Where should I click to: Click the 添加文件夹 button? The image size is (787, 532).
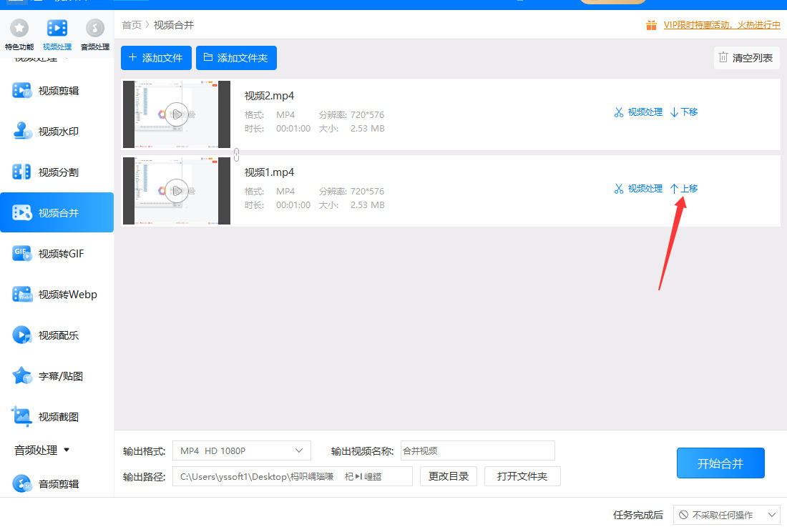pos(236,58)
